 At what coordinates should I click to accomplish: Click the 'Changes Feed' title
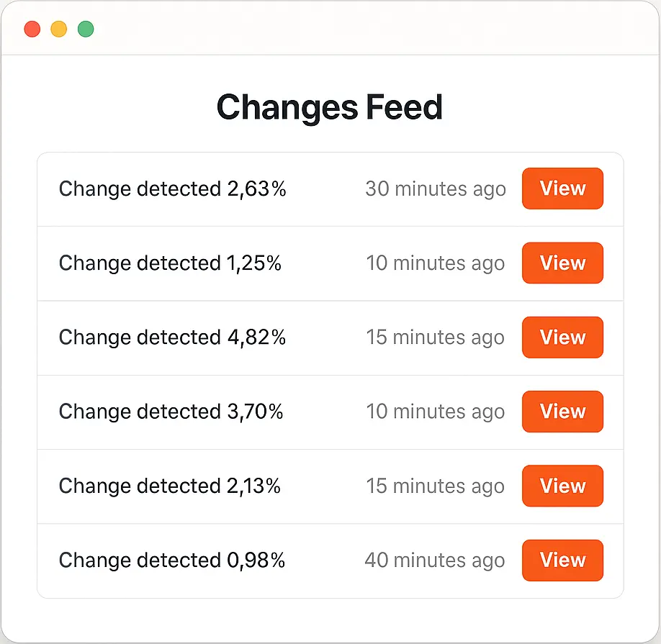[x=330, y=107]
